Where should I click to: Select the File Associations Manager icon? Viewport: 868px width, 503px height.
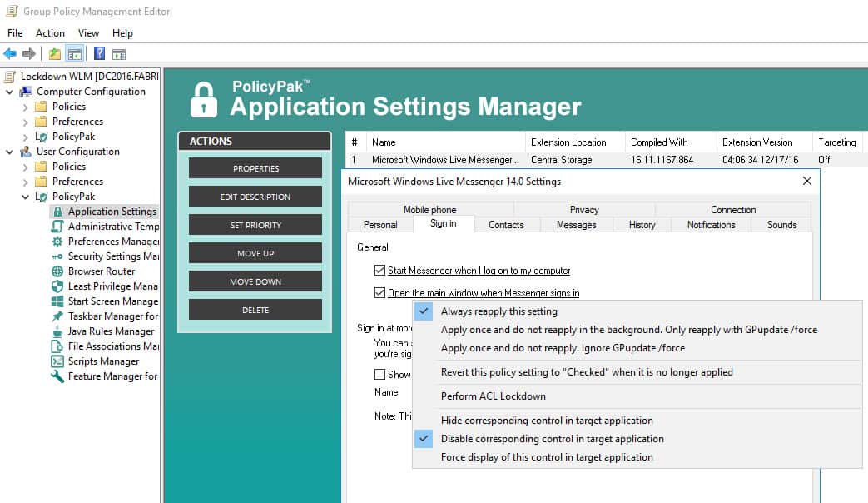coord(57,346)
